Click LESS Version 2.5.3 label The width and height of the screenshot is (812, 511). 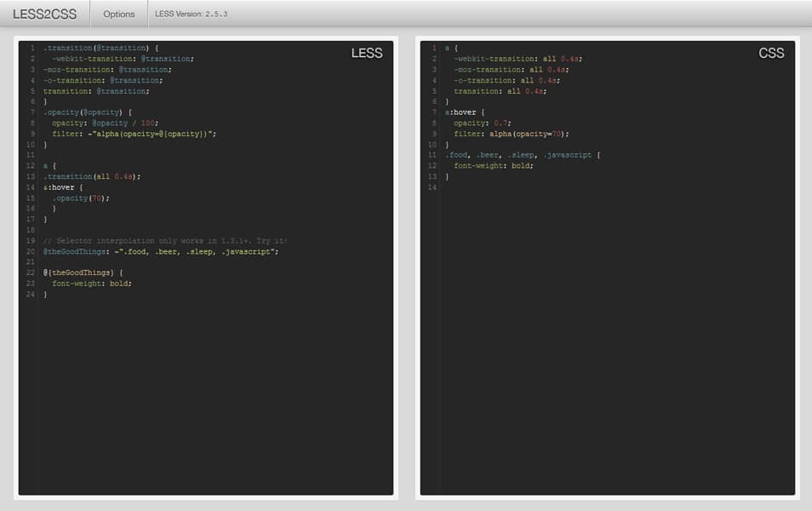click(x=192, y=14)
